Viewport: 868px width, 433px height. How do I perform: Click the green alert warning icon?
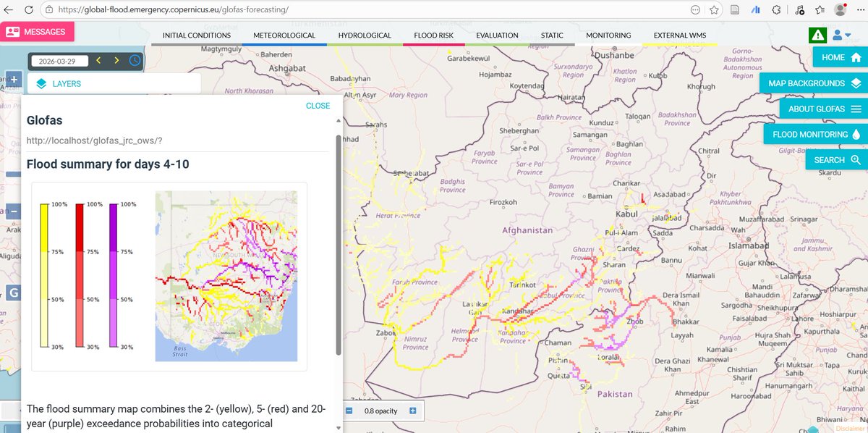(x=818, y=33)
